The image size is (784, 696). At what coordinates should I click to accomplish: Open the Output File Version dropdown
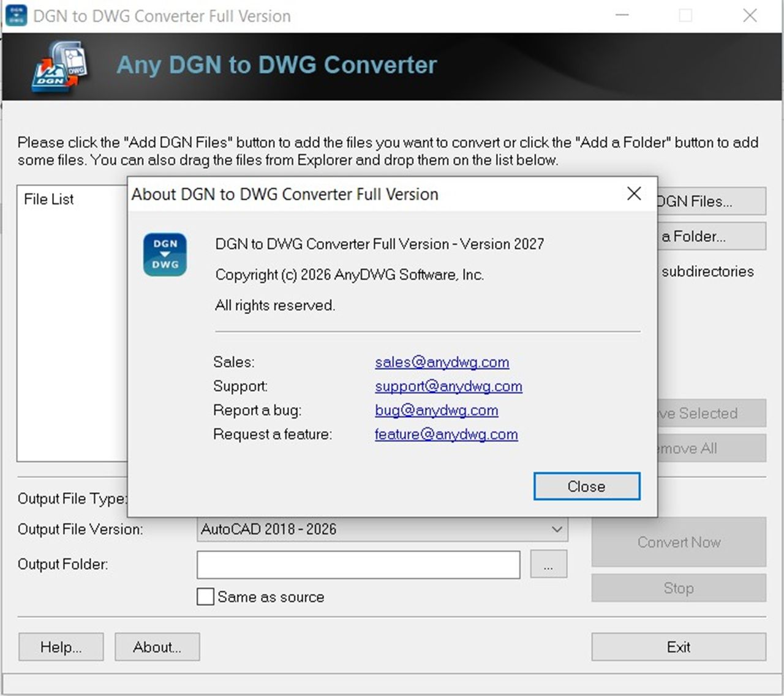coord(382,529)
